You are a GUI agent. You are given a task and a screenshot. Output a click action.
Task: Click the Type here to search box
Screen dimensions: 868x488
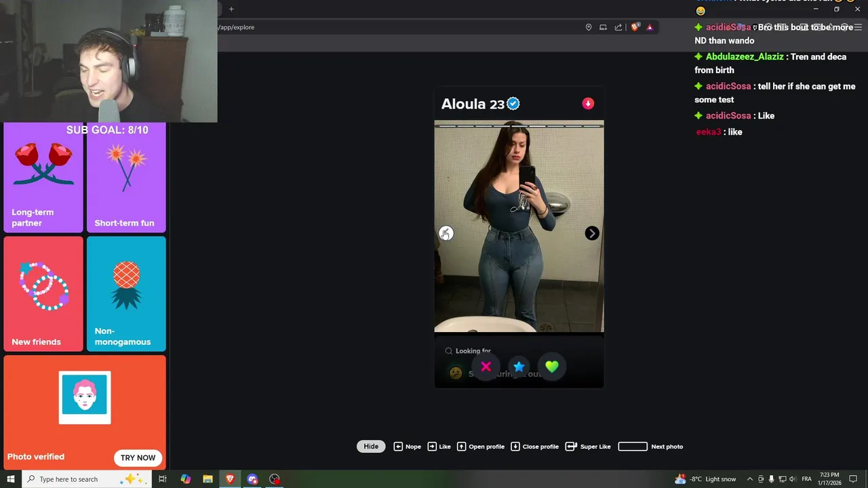click(x=87, y=479)
